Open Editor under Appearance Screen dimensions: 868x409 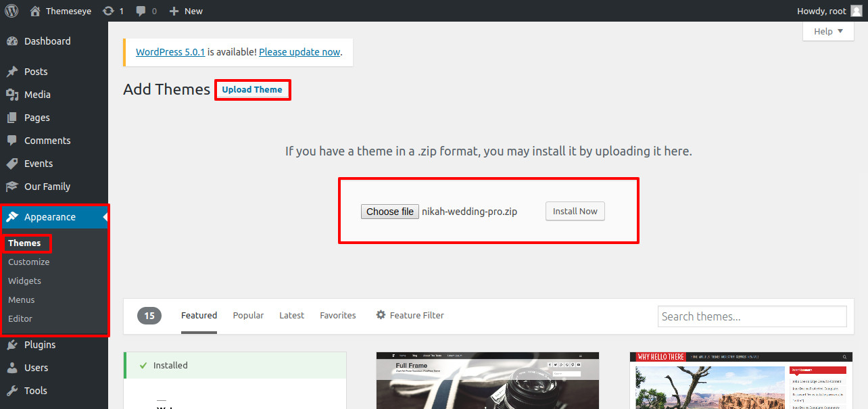pyautogui.click(x=20, y=318)
